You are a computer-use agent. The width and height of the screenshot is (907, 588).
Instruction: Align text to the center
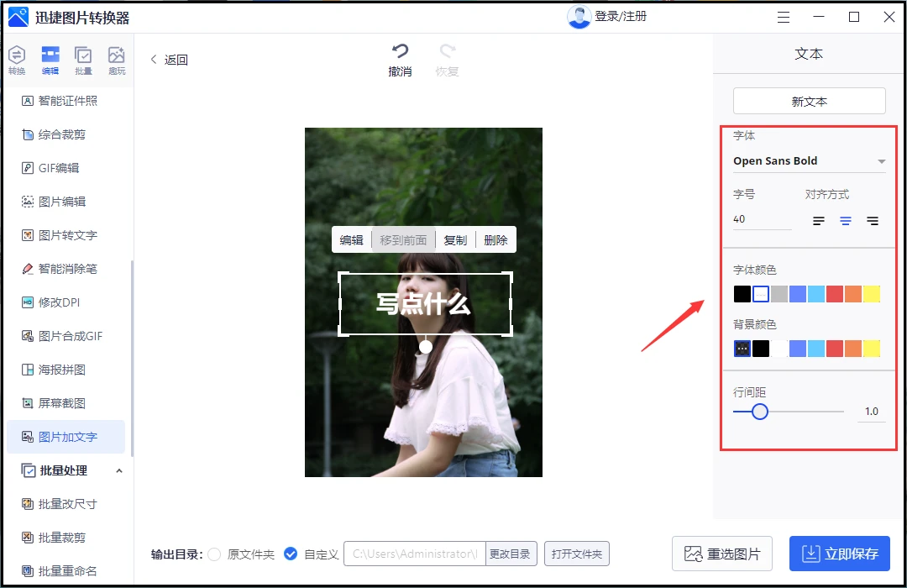(x=846, y=220)
